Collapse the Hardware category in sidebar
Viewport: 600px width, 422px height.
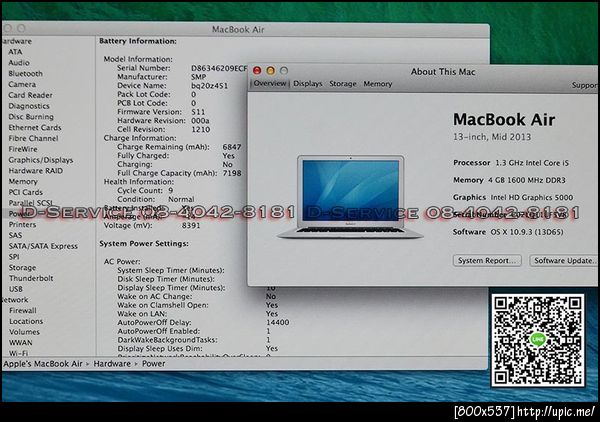[x=17, y=41]
